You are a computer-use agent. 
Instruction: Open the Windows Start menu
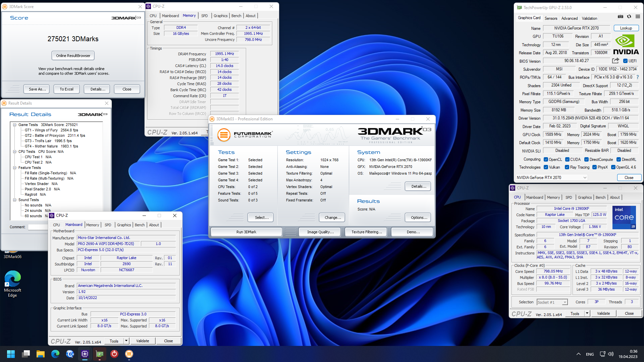coord(11,354)
